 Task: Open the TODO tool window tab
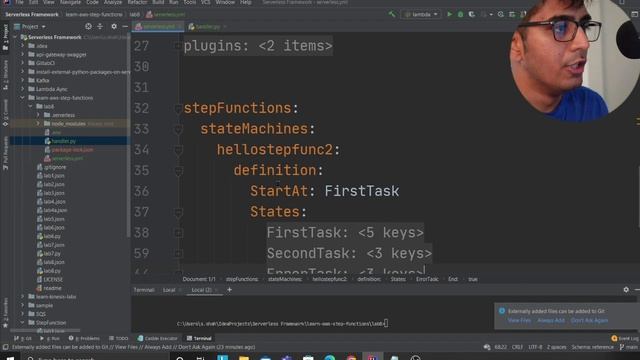119,338
